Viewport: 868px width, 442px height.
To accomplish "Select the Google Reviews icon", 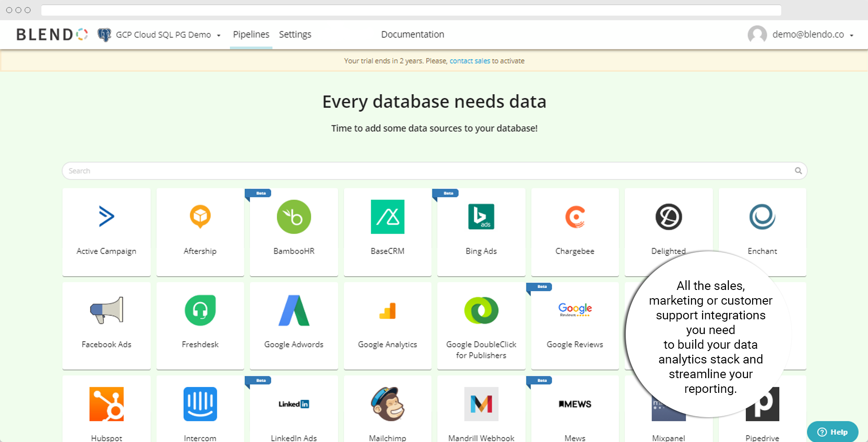I will (x=575, y=310).
